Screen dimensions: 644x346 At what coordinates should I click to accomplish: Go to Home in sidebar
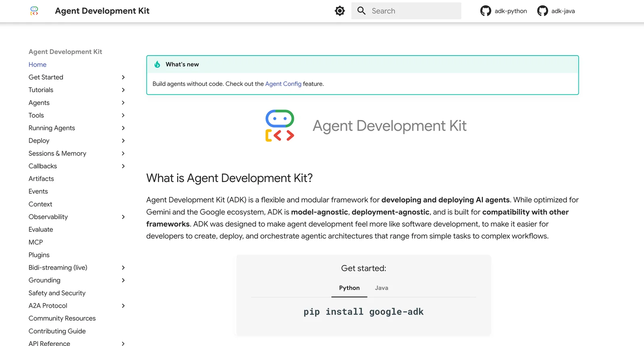[x=37, y=64]
